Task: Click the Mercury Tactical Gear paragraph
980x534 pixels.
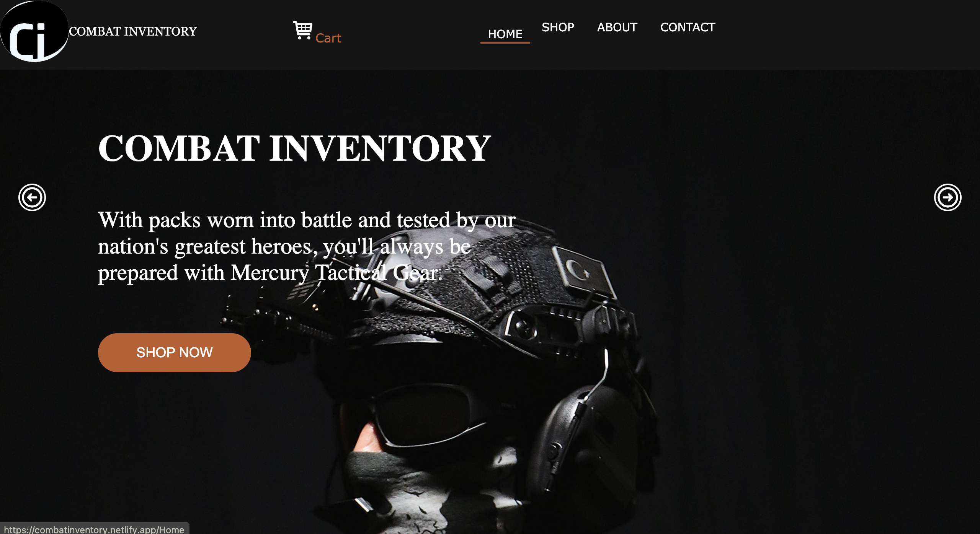Action: pos(307,246)
